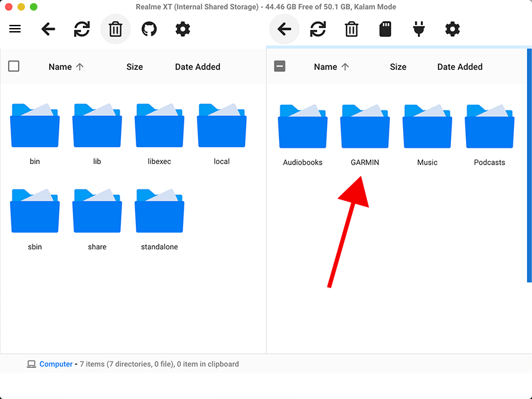
Task: Open the GitHub icon link
Action: coord(149,29)
